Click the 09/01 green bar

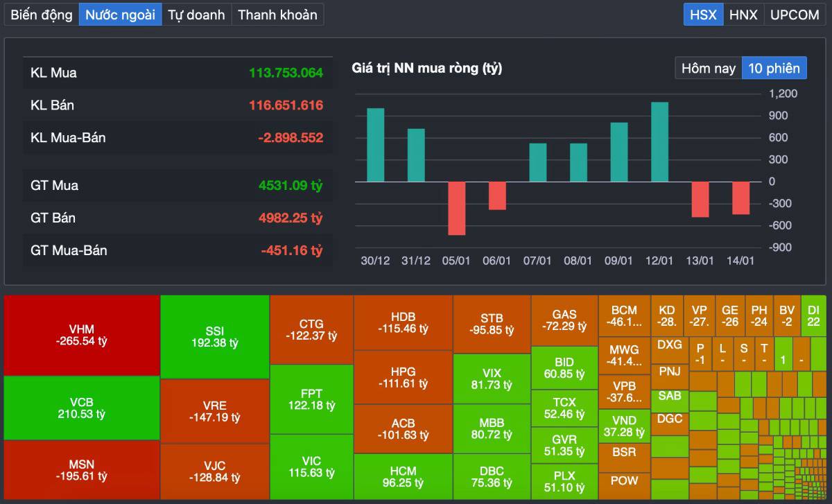click(618, 153)
